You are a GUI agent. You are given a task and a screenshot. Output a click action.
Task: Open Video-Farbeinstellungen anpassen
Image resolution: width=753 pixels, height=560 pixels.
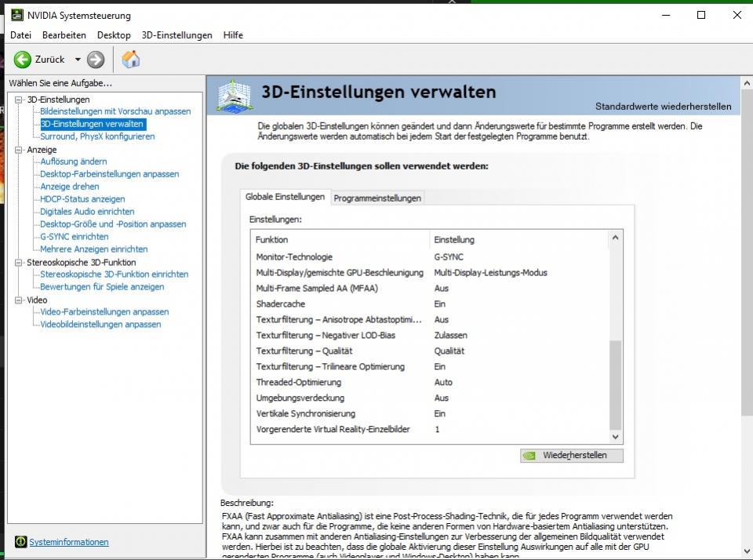click(104, 311)
